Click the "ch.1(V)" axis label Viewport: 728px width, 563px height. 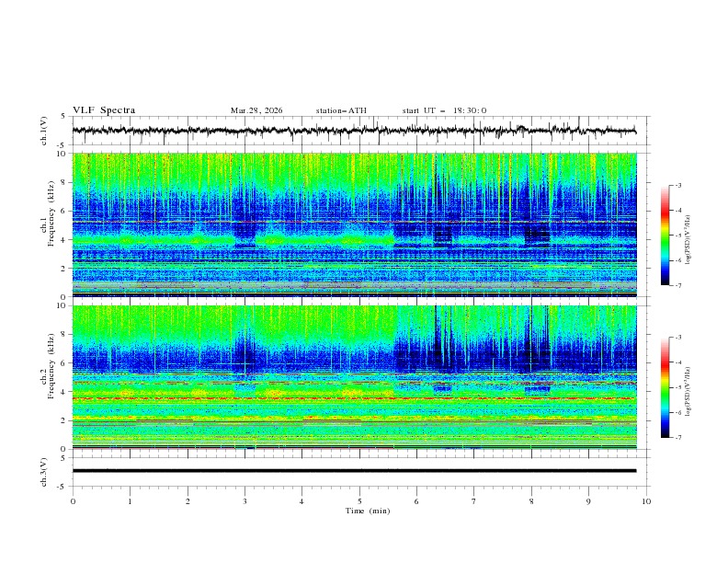(44, 131)
